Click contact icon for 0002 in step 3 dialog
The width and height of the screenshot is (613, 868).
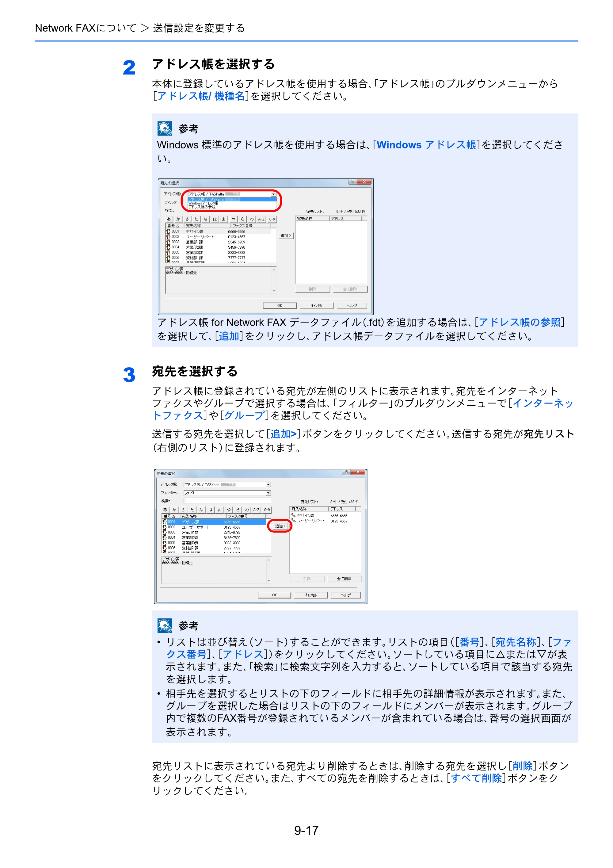[x=164, y=527]
